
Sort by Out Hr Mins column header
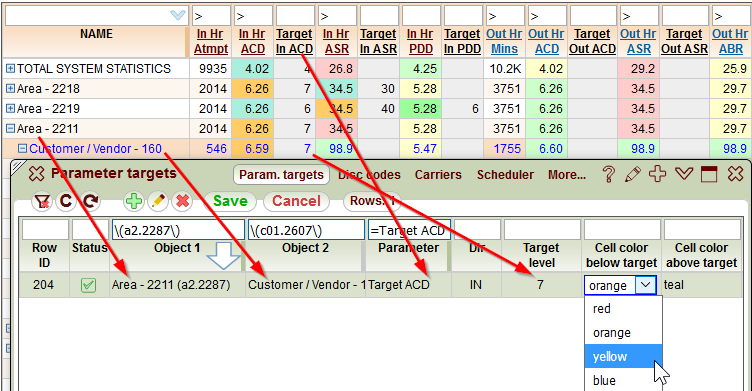tap(505, 41)
